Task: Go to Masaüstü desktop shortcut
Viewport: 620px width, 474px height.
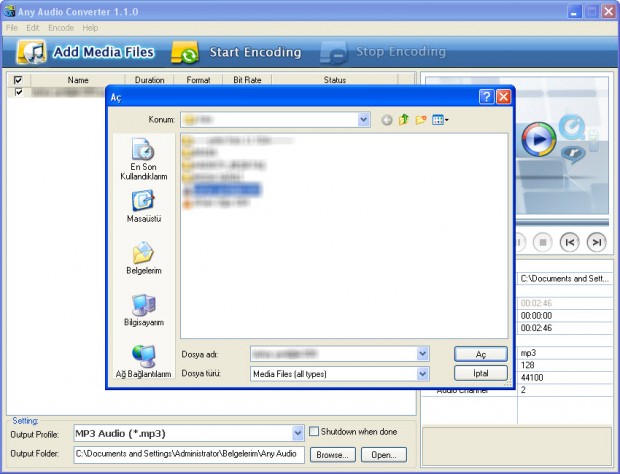Action: point(144,206)
